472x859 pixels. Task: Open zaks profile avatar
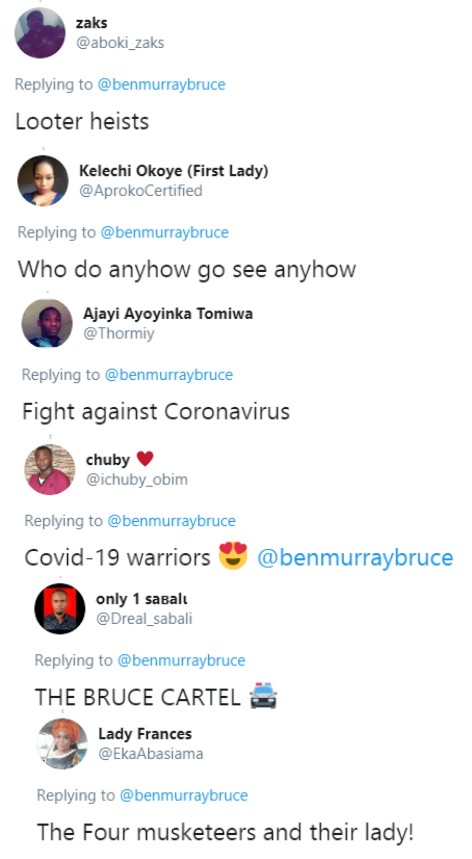click(x=40, y=33)
